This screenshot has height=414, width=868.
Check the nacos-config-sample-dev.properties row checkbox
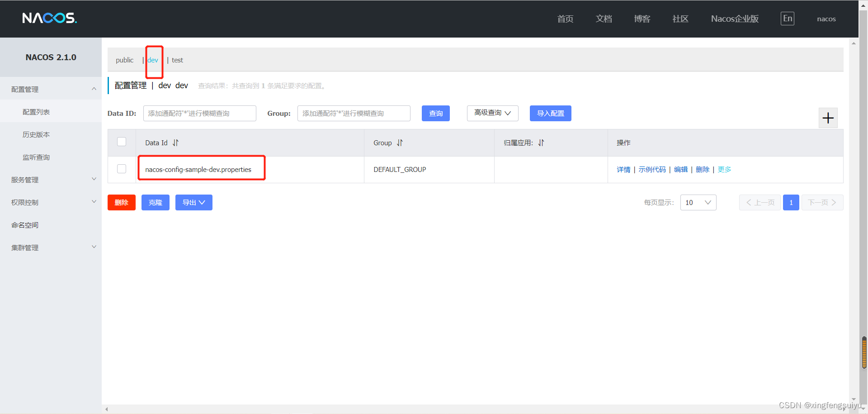tap(122, 169)
